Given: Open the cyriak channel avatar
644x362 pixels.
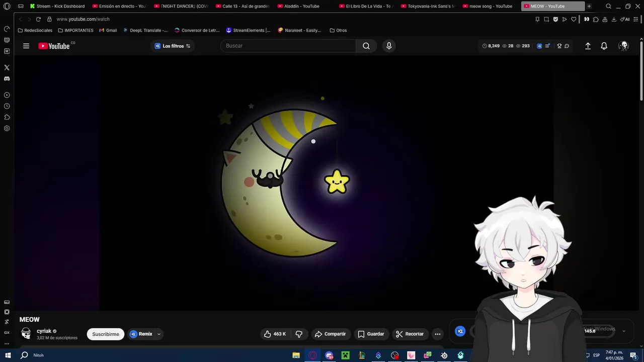Looking at the screenshot, I should tap(26, 333).
